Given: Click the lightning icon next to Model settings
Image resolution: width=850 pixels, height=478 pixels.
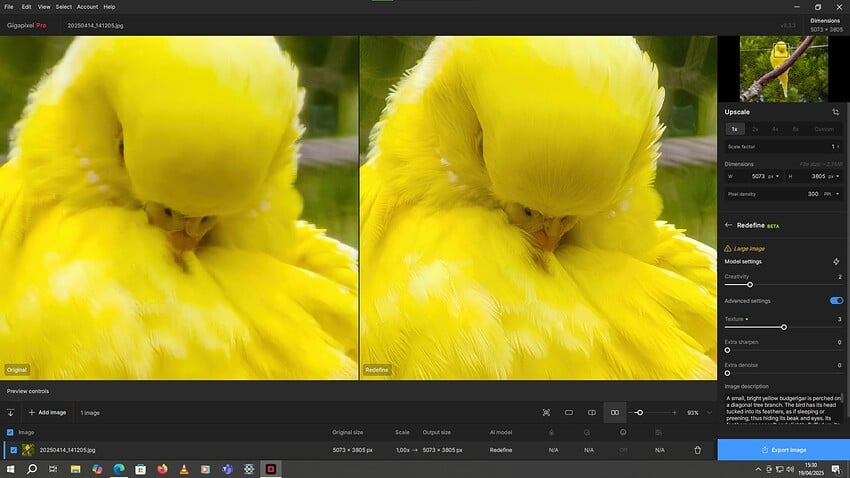Looking at the screenshot, I should click(836, 262).
